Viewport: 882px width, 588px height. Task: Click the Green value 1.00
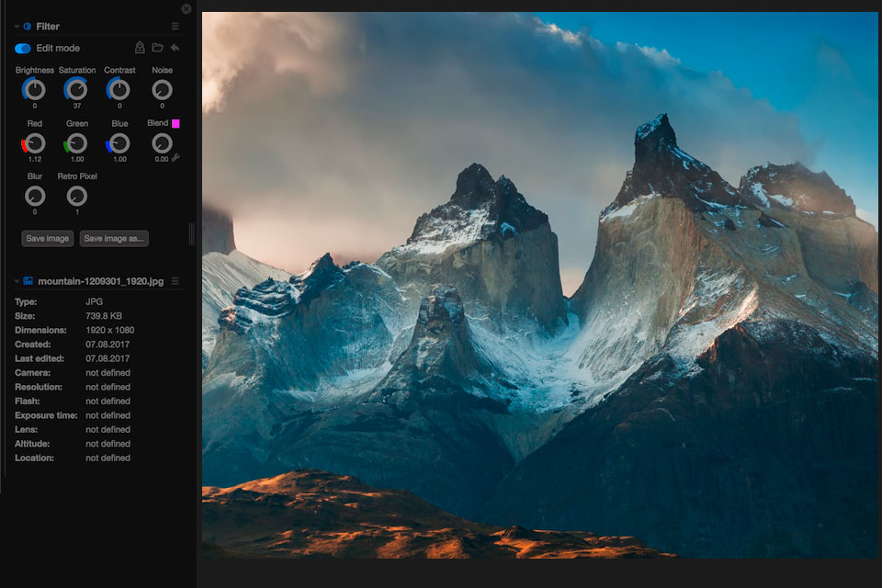coord(77,159)
